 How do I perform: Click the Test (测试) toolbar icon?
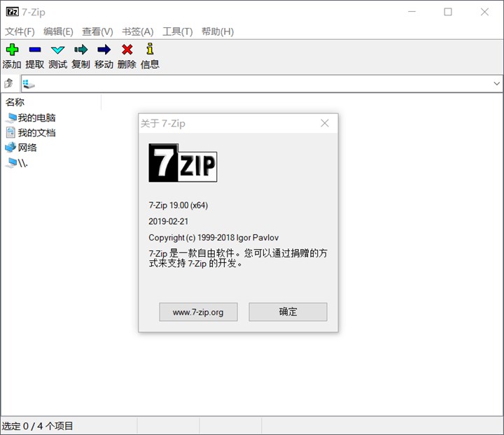58,50
